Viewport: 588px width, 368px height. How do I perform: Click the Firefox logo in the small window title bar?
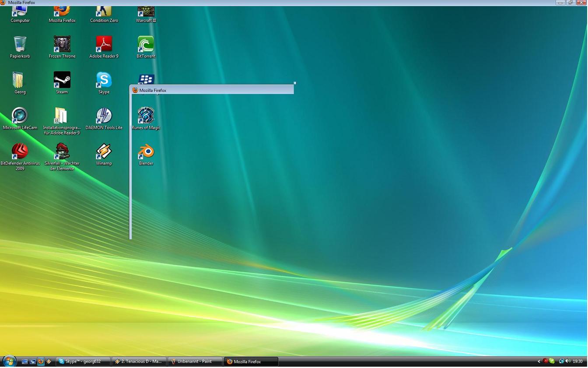pyautogui.click(x=135, y=90)
